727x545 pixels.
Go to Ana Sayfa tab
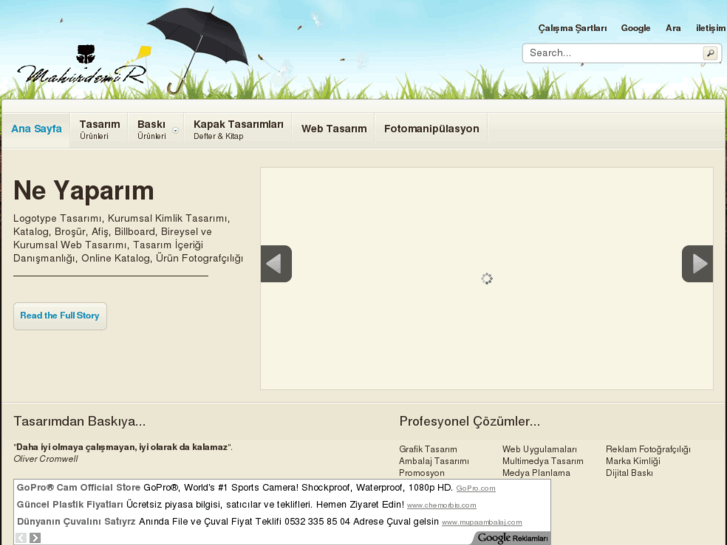(x=36, y=129)
